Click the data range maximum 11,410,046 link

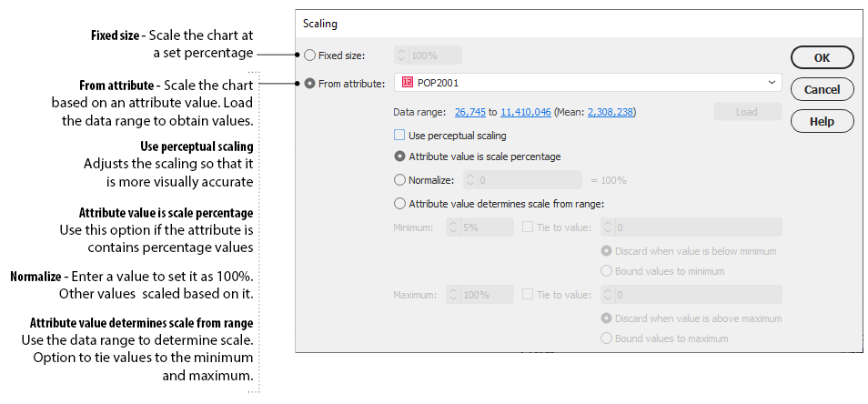[525, 112]
